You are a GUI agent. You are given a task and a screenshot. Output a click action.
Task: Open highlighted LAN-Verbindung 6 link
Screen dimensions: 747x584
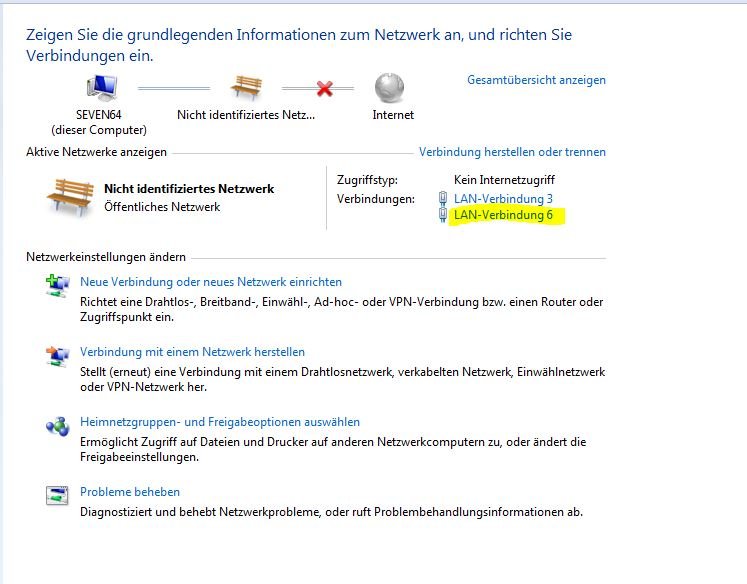(503, 215)
